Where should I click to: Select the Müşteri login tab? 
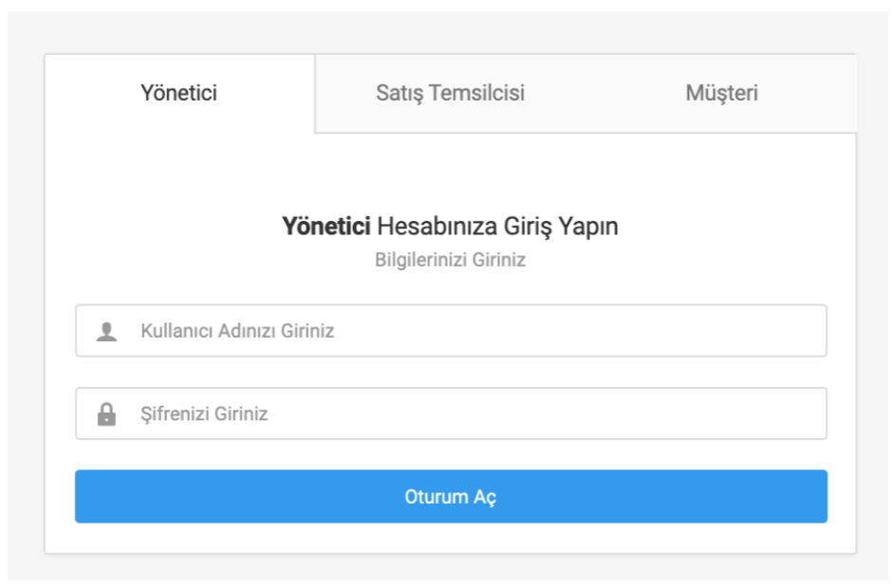pos(721,94)
